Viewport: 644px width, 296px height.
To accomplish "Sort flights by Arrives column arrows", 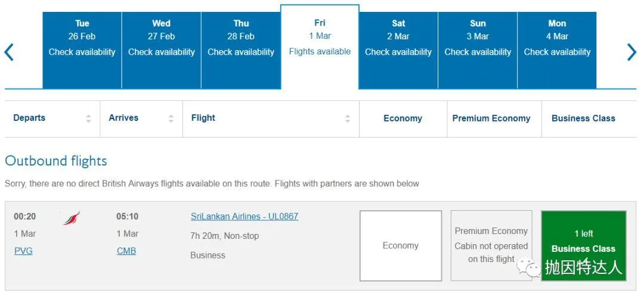I will click(171, 119).
